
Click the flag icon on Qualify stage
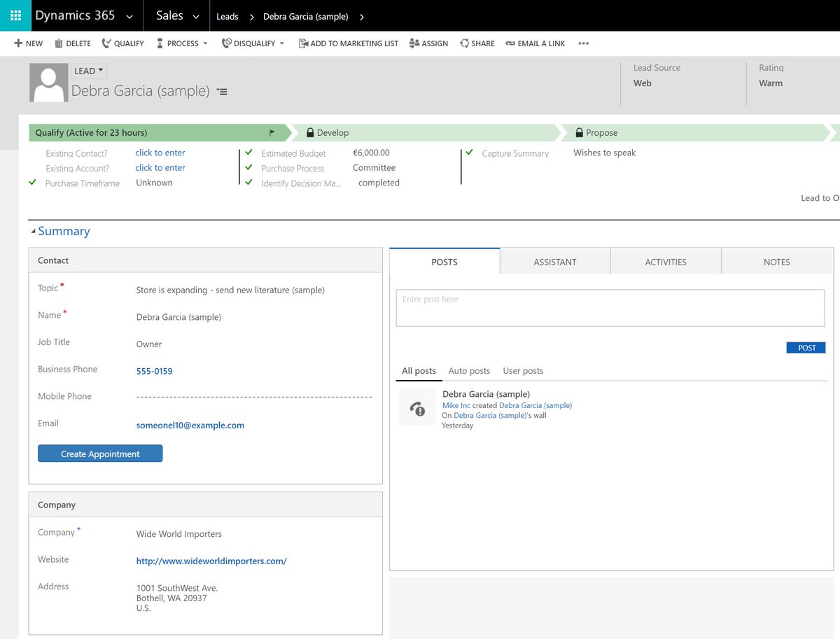tap(272, 133)
